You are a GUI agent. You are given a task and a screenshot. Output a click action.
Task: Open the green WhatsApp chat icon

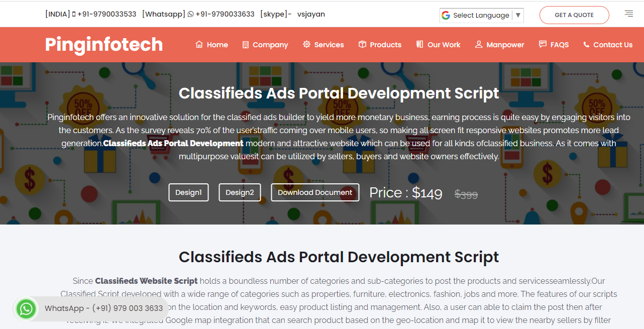coord(26,309)
